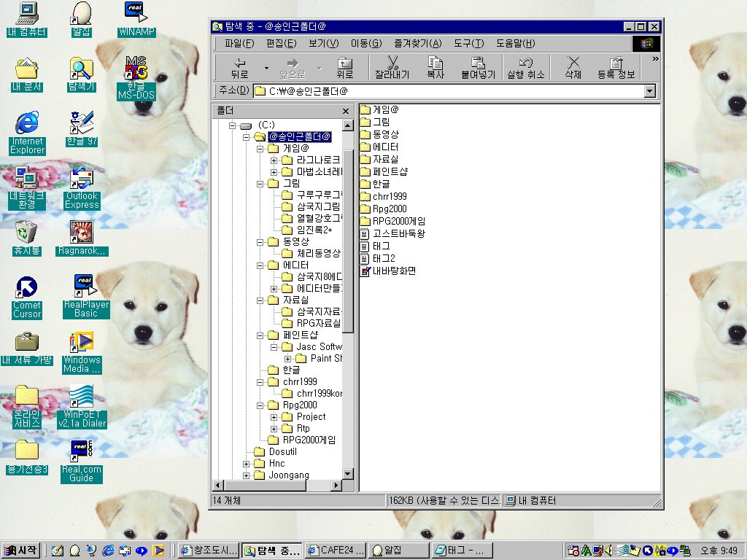Open the 도움말(H) menu
The image size is (747, 560).
point(516,43)
